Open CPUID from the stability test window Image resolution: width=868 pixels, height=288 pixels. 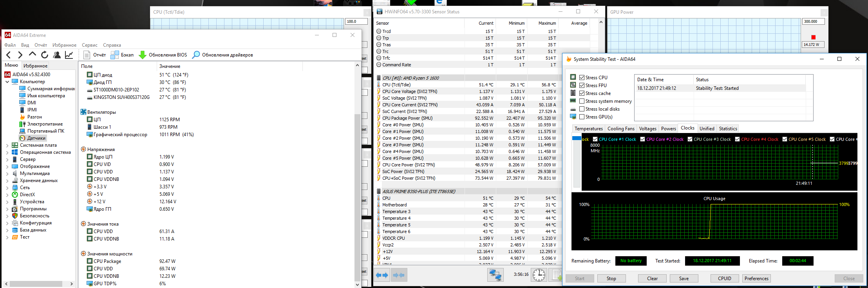pos(725,279)
